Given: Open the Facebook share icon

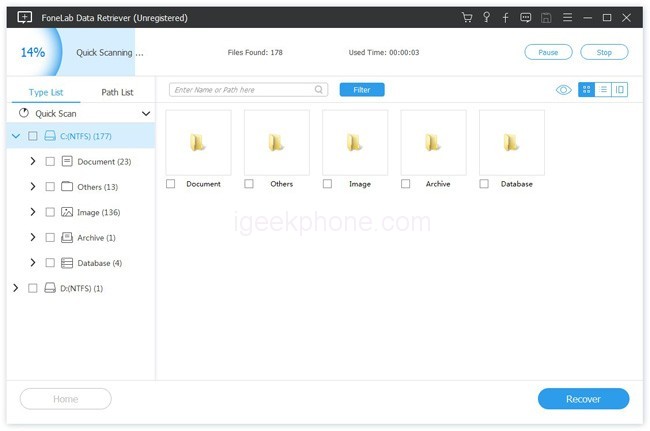Looking at the screenshot, I should (505, 18).
